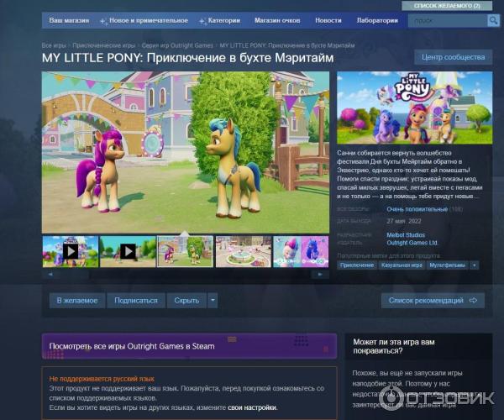Click the release date 27 мая. 2022
Image resolution: width=504 pixels, height=420 pixels.
404,221
